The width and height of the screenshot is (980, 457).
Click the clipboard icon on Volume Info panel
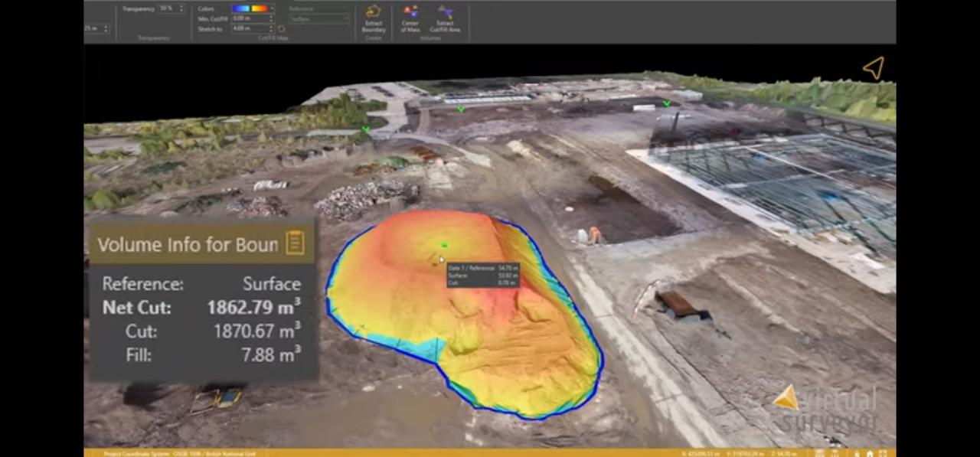294,243
